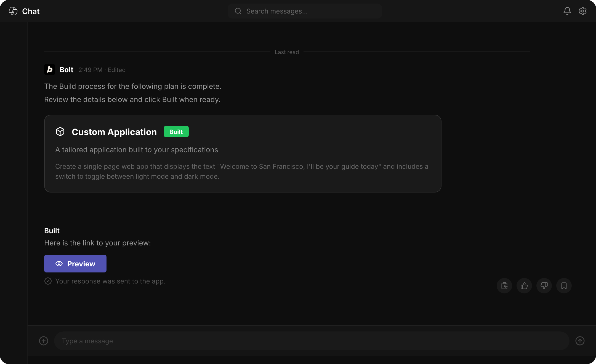
Task: Click the 'Last read' divider label
Action: [x=287, y=52]
